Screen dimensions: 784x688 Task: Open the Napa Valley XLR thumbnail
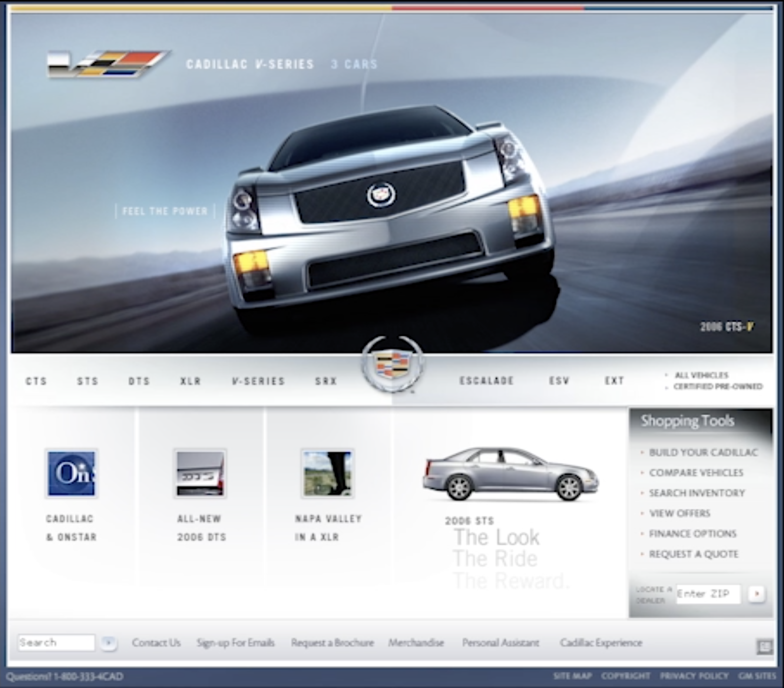pyautogui.click(x=328, y=473)
